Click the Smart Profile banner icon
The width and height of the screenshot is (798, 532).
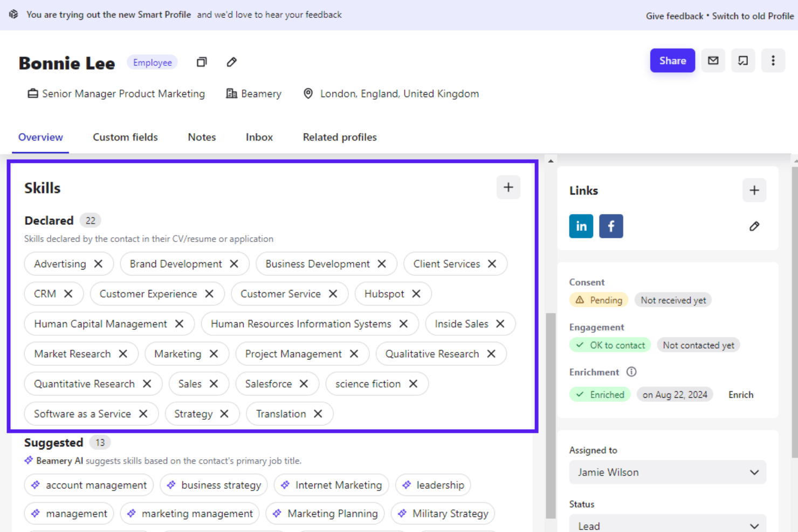tap(13, 14)
